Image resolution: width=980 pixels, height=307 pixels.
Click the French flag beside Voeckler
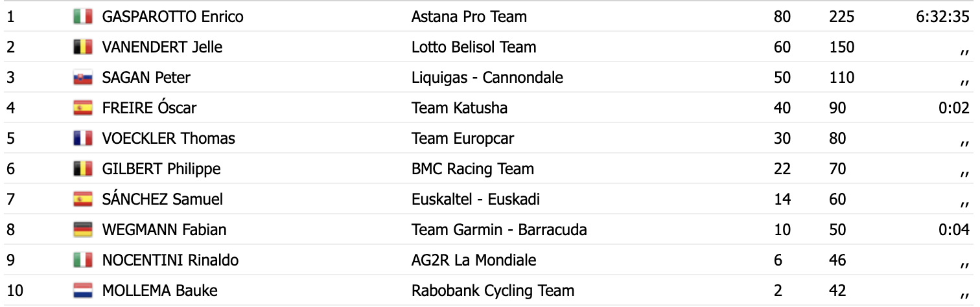[82, 139]
